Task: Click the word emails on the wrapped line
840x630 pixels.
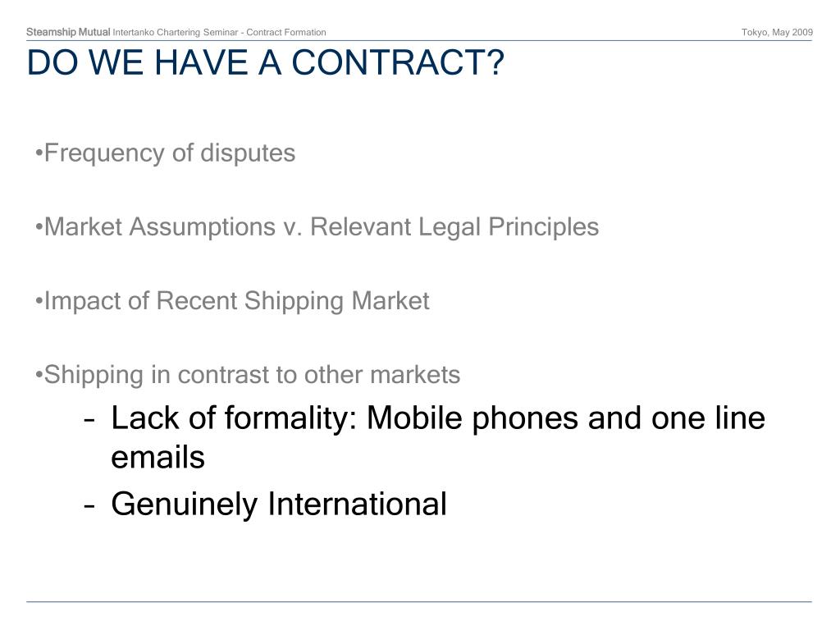Action: point(158,458)
